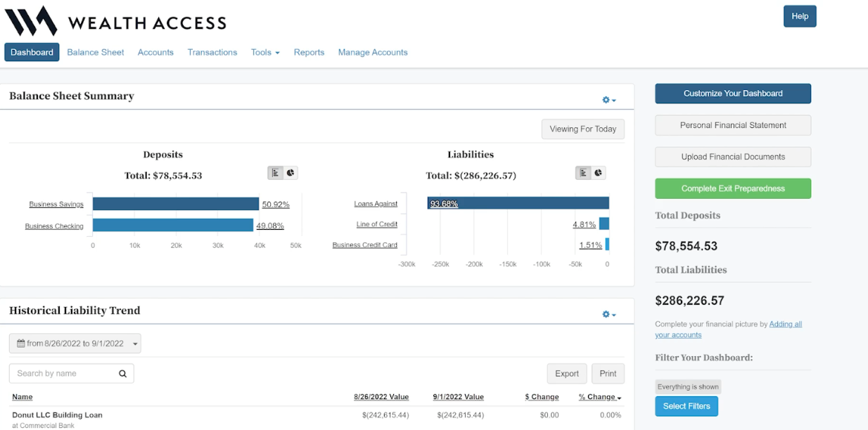The height and width of the screenshot is (430, 868).
Task: Click the Print button
Action: click(x=608, y=374)
